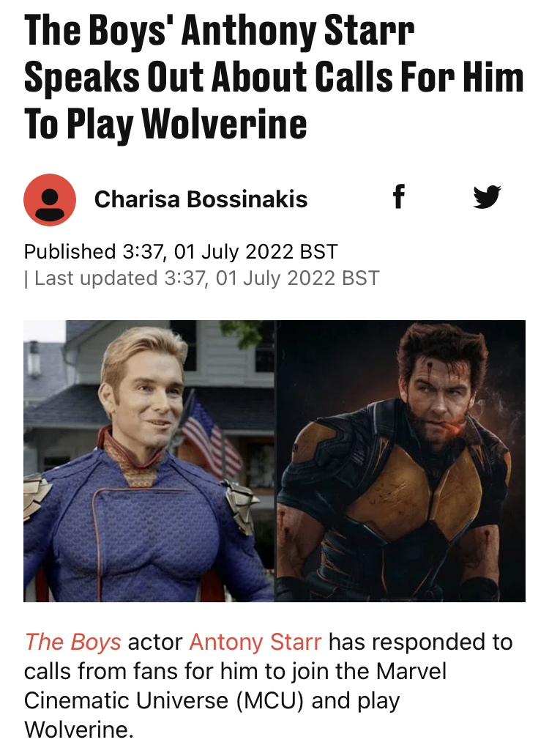Share the article on Twitter
The height and width of the screenshot is (756, 549).
(x=487, y=197)
